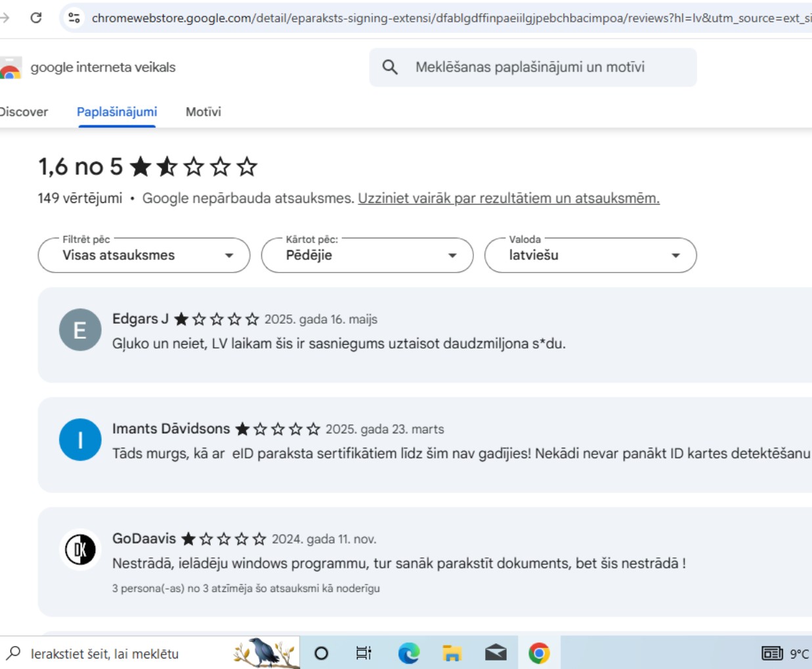
Task: Click review text 'Gļuko un neiet'
Action: [x=339, y=343]
